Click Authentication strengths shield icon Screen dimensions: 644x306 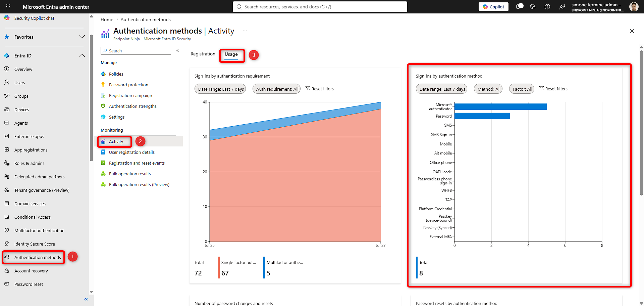pos(103,106)
